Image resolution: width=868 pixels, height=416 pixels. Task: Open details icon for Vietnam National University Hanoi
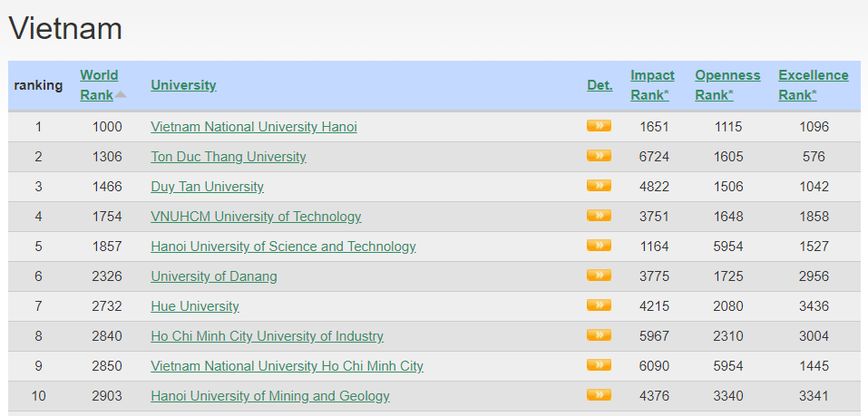tap(599, 126)
